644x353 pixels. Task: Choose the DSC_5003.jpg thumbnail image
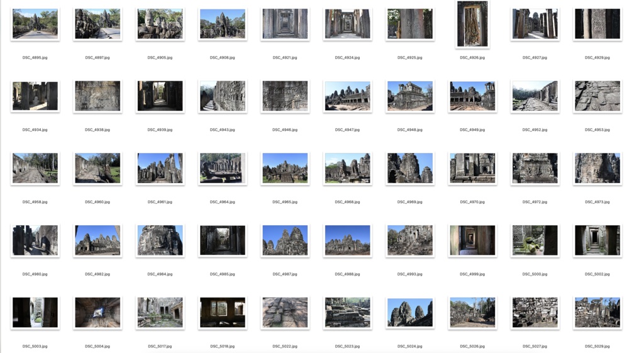(35, 312)
